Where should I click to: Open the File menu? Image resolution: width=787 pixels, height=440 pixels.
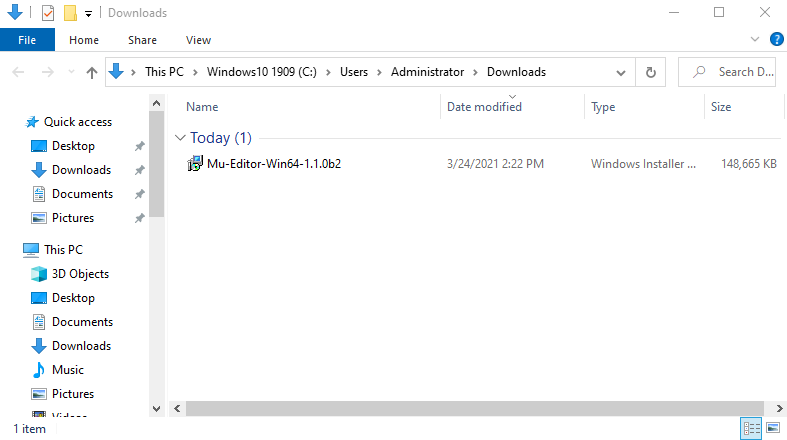pyautogui.click(x=27, y=40)
